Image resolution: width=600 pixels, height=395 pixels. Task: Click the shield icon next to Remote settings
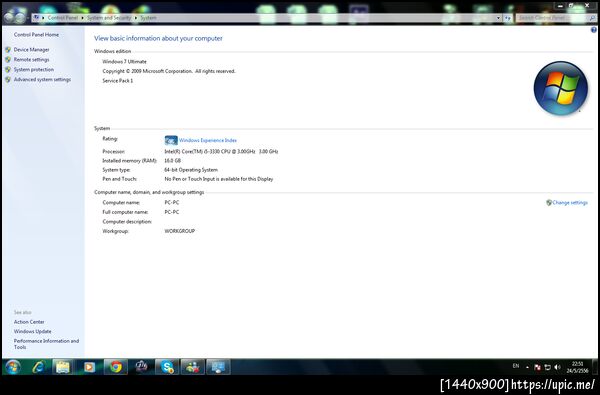(x=8, y=60)
